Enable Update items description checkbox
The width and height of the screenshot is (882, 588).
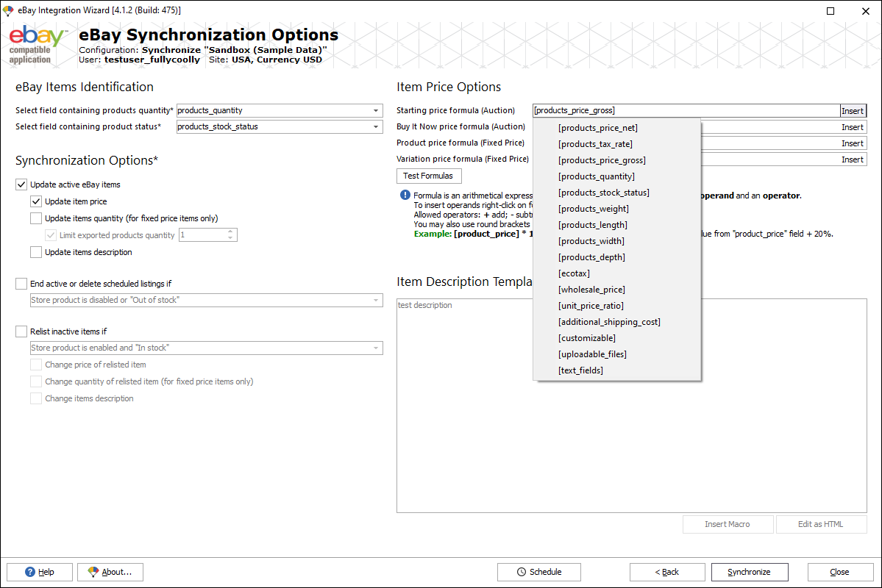(x=36, y=252)
